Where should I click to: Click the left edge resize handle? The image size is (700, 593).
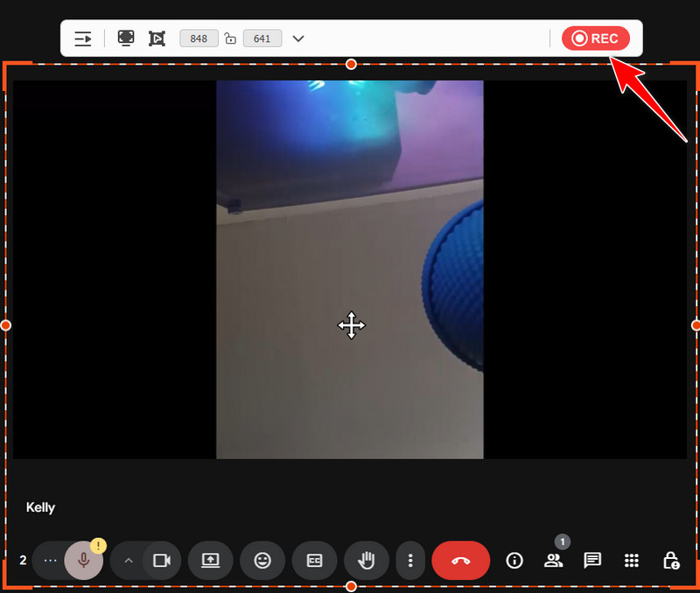pos(6,325)
